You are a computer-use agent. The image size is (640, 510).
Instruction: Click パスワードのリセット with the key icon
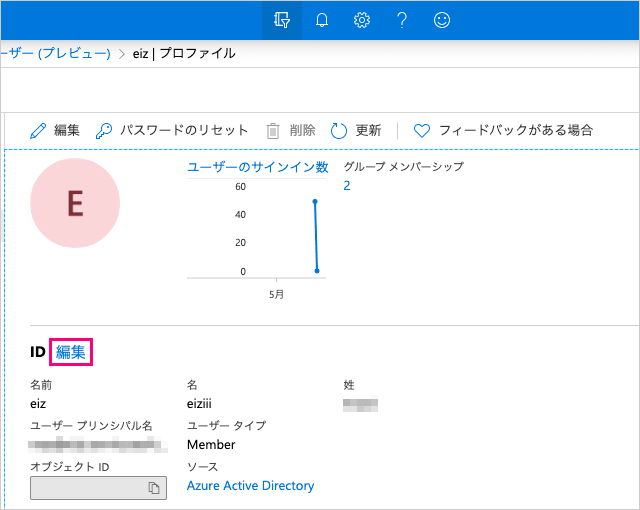[172, 130]
